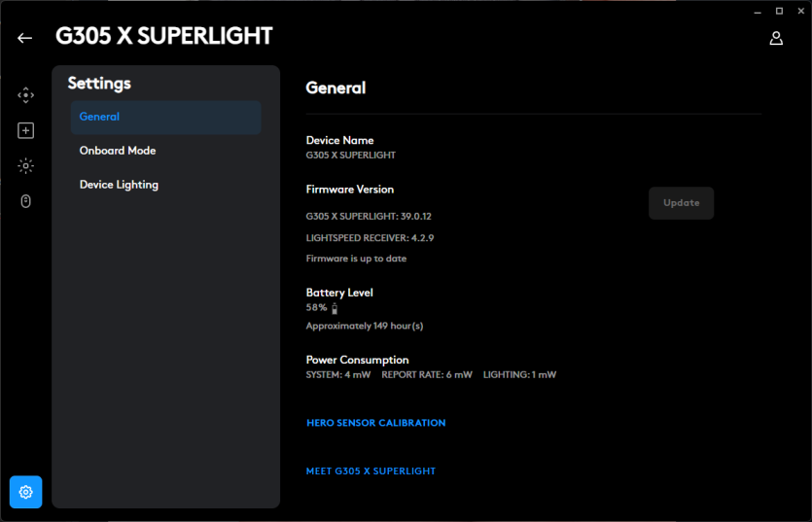The image size is (812, 522).
Task: Click the battery icon beside 58%
Action: pyautogui.click(x=335, y=308)
